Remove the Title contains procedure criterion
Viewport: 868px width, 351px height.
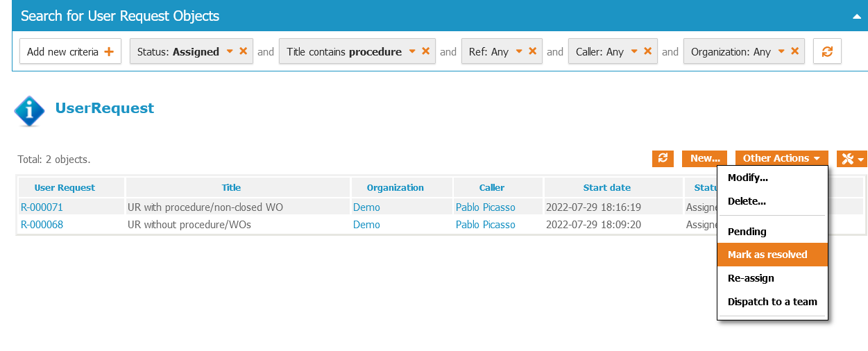pyautogui.click(x=425, y=51)
